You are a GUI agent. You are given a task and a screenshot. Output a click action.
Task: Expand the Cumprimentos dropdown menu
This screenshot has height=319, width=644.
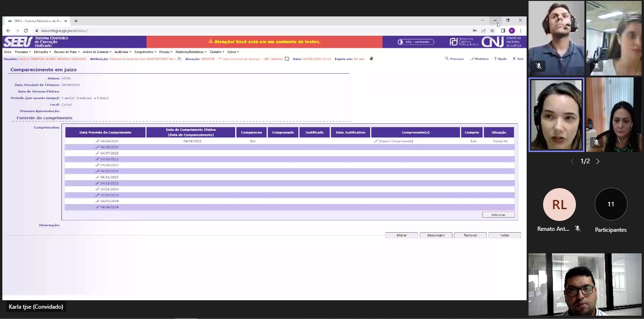point(145,52)
